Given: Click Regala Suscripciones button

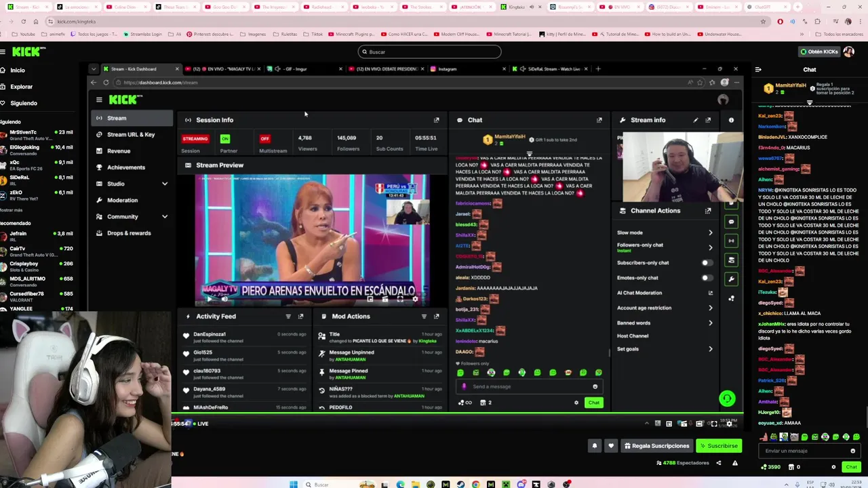Looking at the screenshot, I should tap(656, 445).
